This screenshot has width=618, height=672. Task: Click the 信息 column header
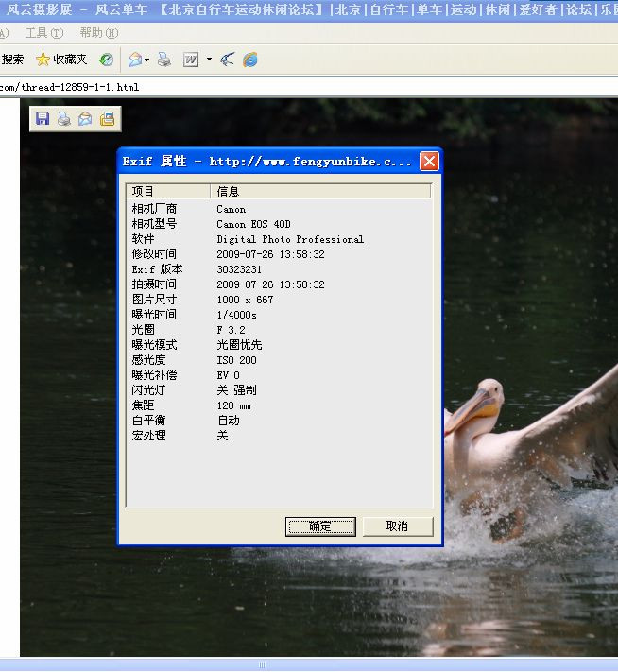320,191
